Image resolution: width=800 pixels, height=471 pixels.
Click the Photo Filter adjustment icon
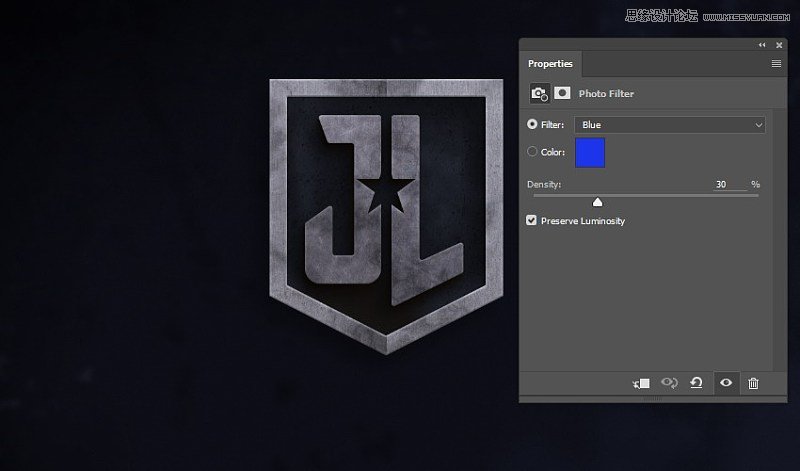(x=539, y=93)
